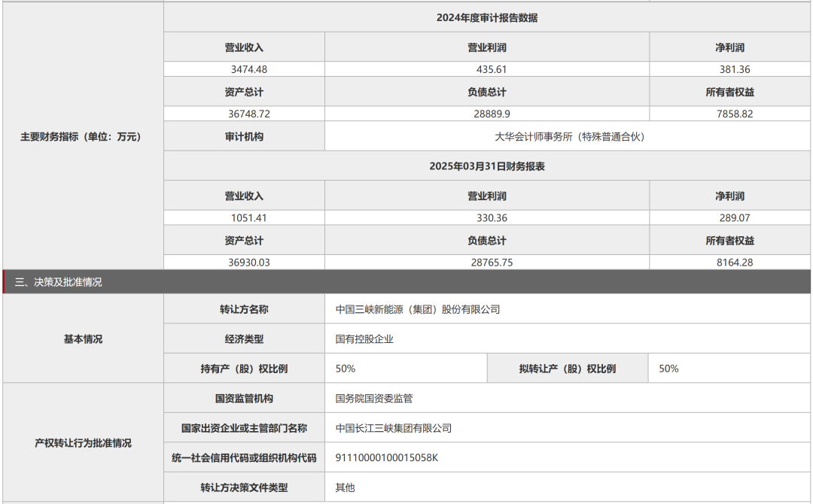Click the owner's equity value 7858.82

tap(735, 114)
